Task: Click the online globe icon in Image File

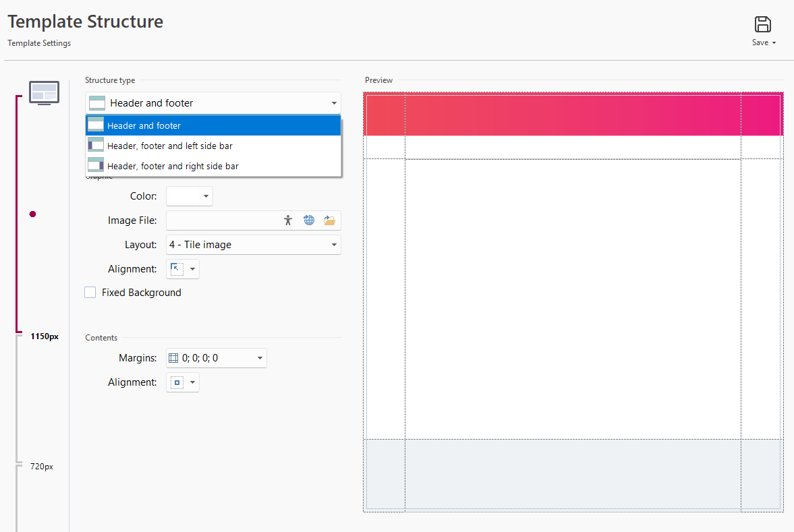Action: [x=309, y=220]
